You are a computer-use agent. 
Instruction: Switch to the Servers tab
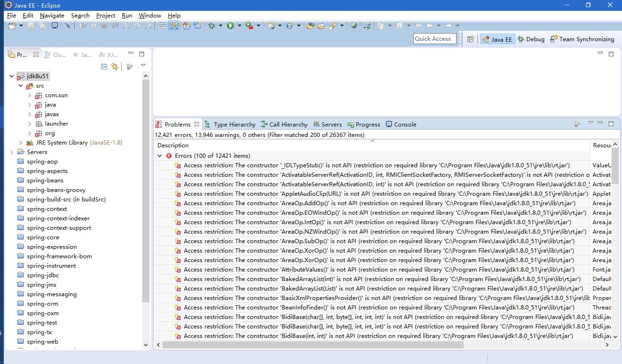click(327, 124)
